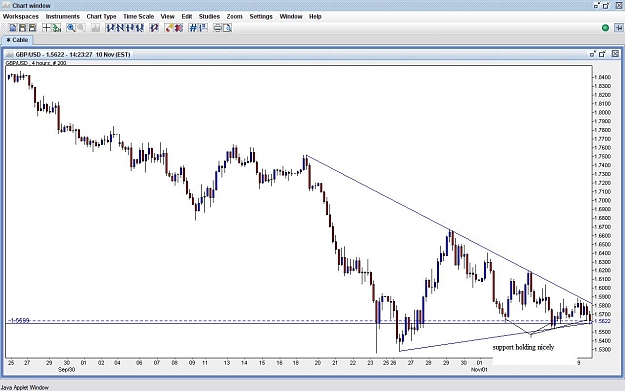Click the 1.5300 price axis label
The width and height of the screenshot is (625, 391).
coord(602,350)
